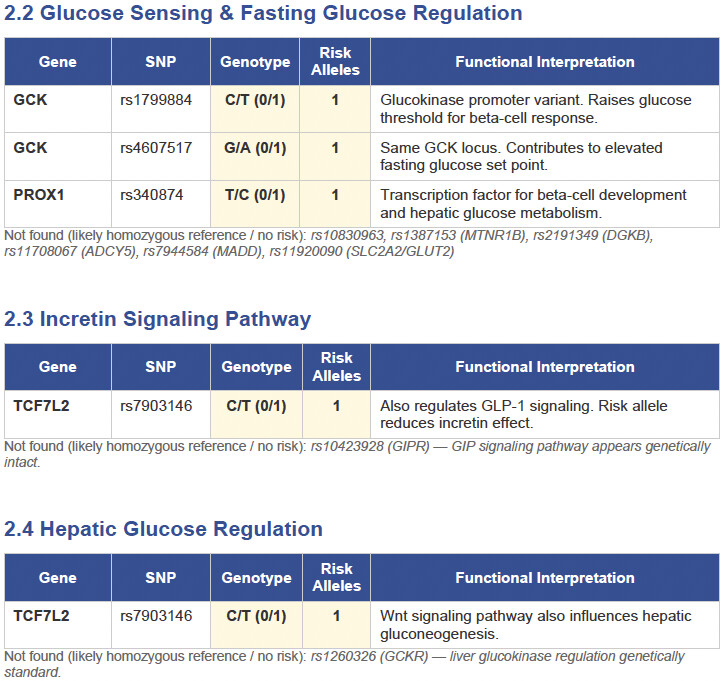
Task: Click the beta-cell development transcription factor text
Action: 532,203
